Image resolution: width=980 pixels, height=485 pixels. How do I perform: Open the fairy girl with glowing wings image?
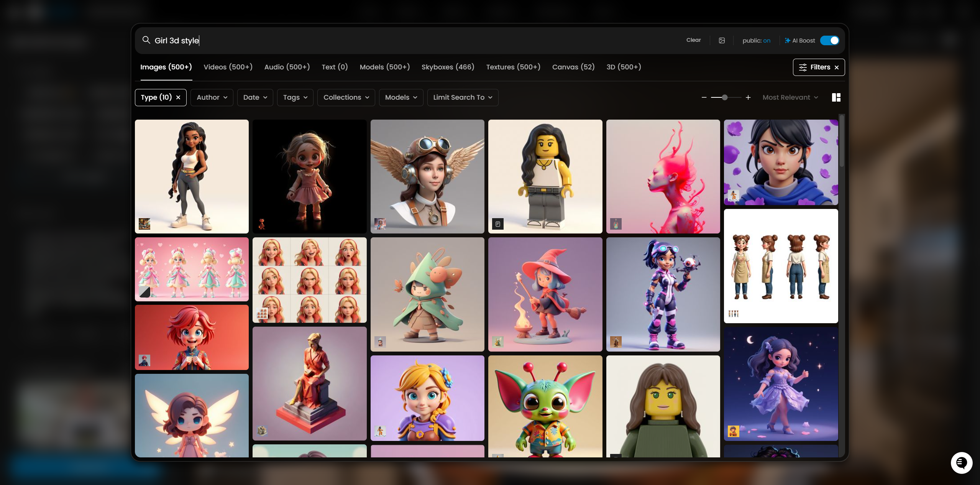(x=192, y=416)
